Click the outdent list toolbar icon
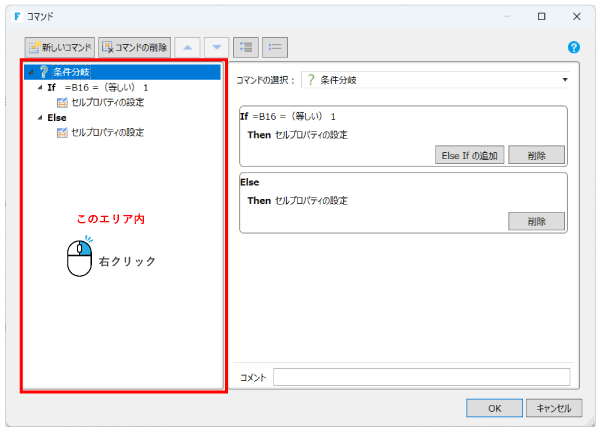The width and height of the screenshot is (600, 433). 274,47
